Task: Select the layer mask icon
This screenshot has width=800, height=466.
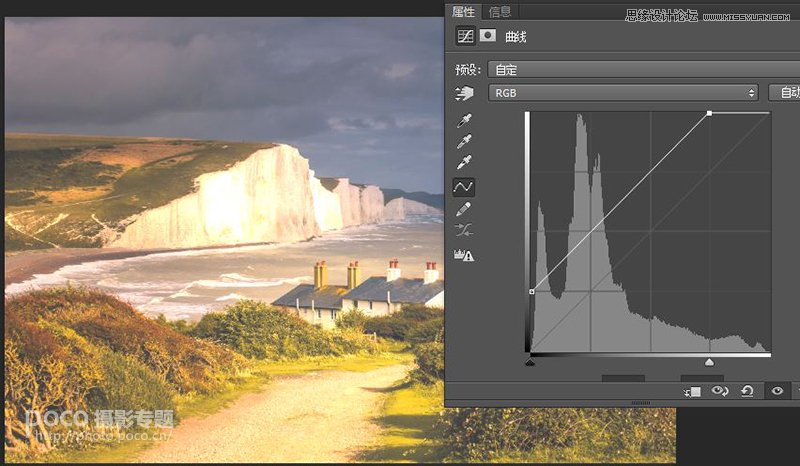Action: (x=488, y=36)
